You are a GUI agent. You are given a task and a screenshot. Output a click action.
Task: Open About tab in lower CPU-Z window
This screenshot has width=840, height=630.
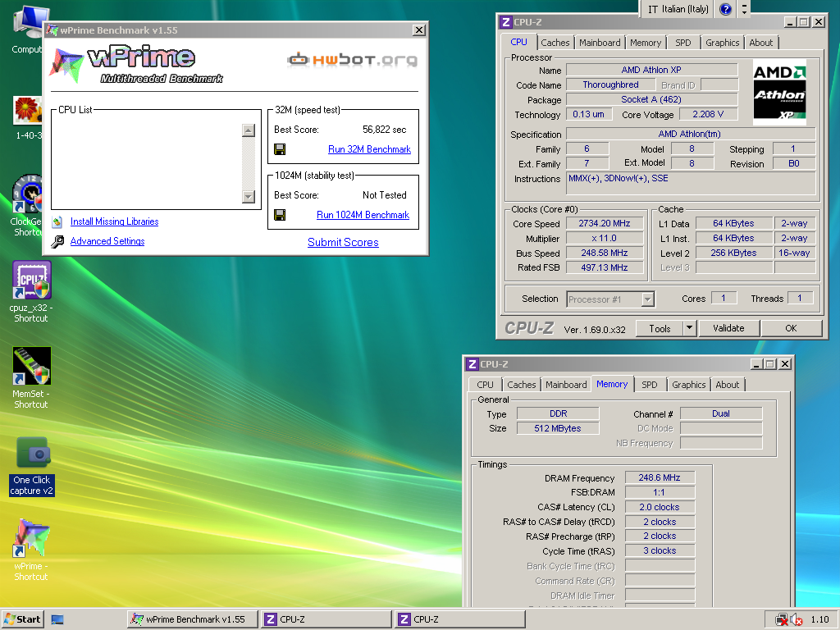click(x=727, y=385)
